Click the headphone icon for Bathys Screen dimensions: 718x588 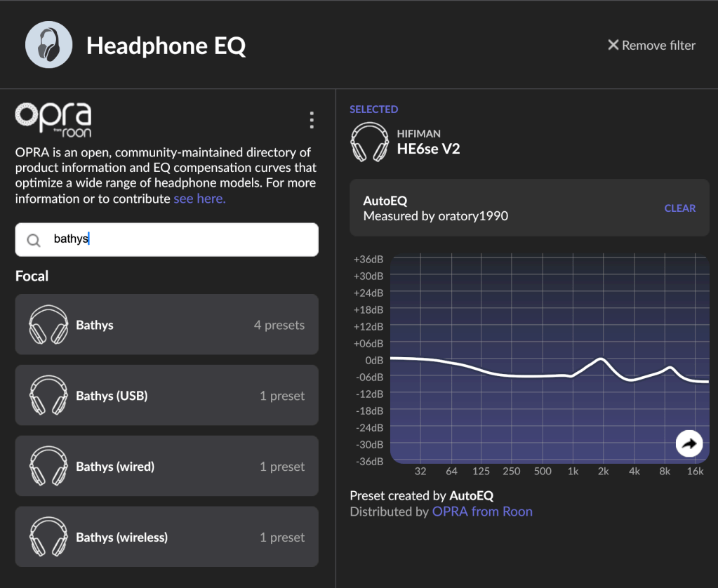[48, 325]
